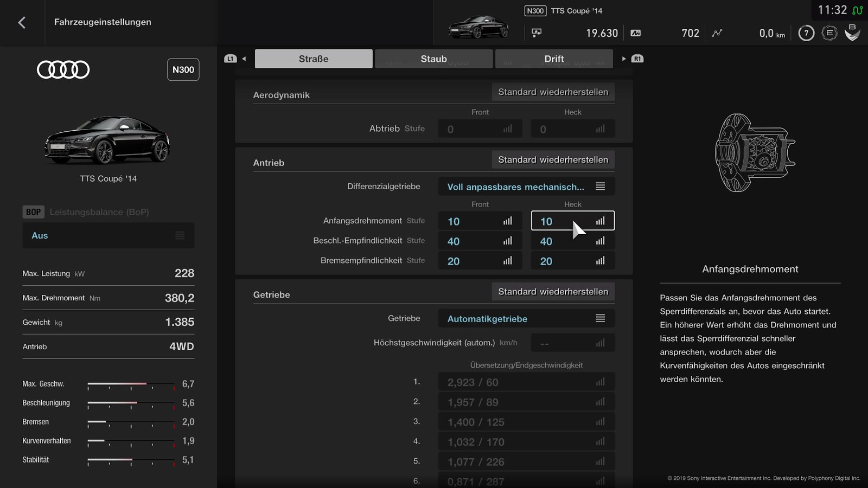The height and width of the screenshot is (488, 868).
Task: Go back using the left chevron arrow
Action: click(x=22, y=22)
